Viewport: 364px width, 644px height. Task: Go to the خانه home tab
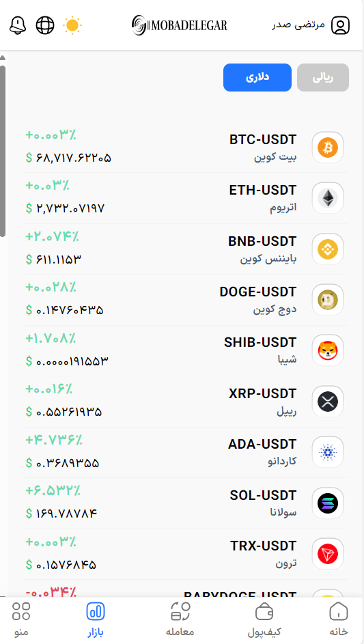339,620
